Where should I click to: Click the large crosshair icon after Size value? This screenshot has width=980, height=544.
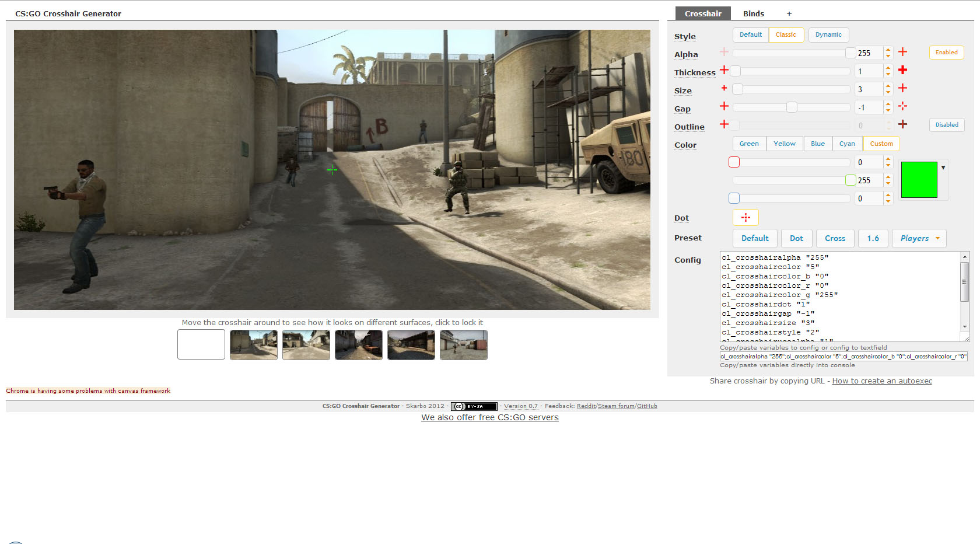902,88
